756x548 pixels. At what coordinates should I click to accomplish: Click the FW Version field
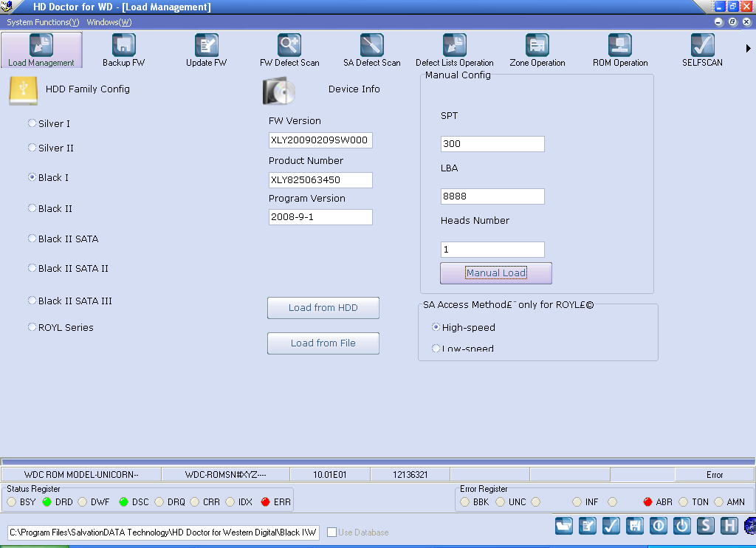(x=320, y=140)
